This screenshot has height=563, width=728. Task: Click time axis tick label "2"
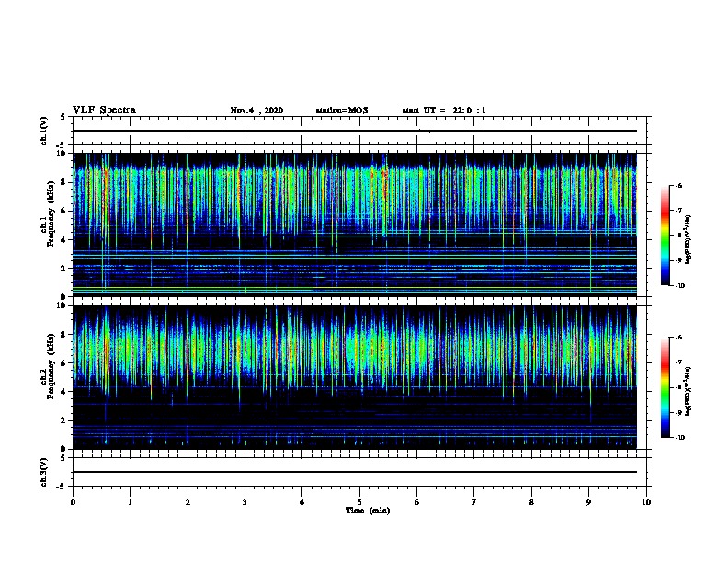(x=188, y=501)
